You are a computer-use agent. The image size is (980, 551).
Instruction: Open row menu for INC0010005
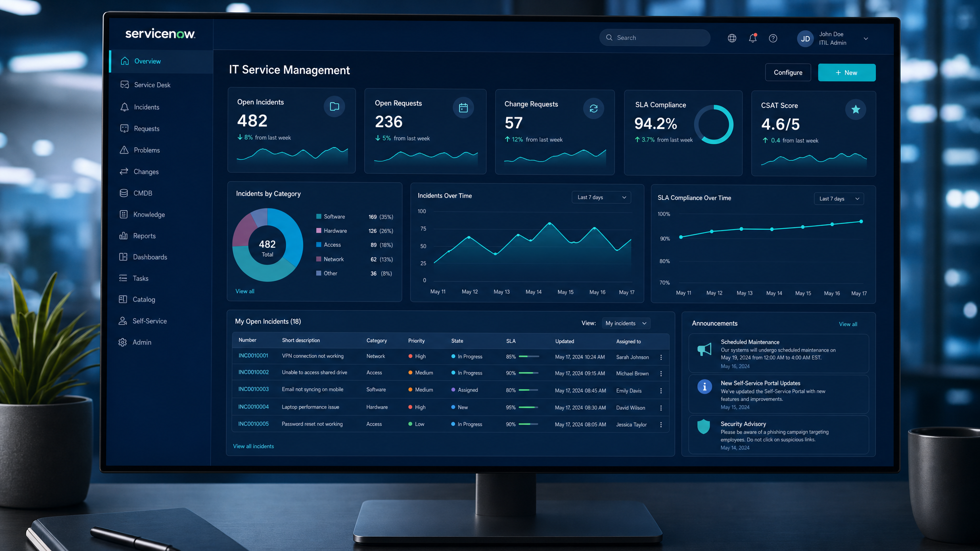point(661,425)
